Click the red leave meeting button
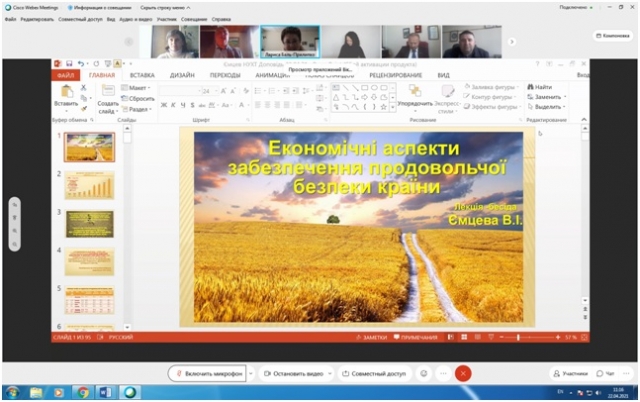 463,373
